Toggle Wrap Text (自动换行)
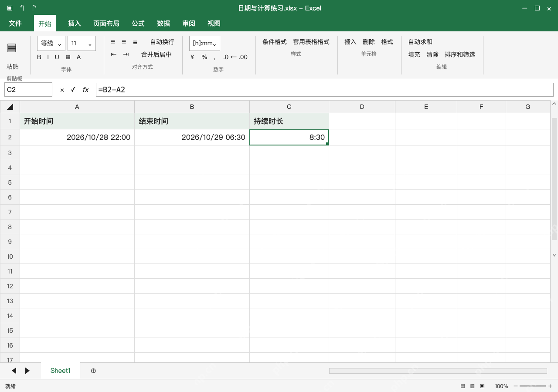This screenshot has width=558, height=392. click(162, 42)
